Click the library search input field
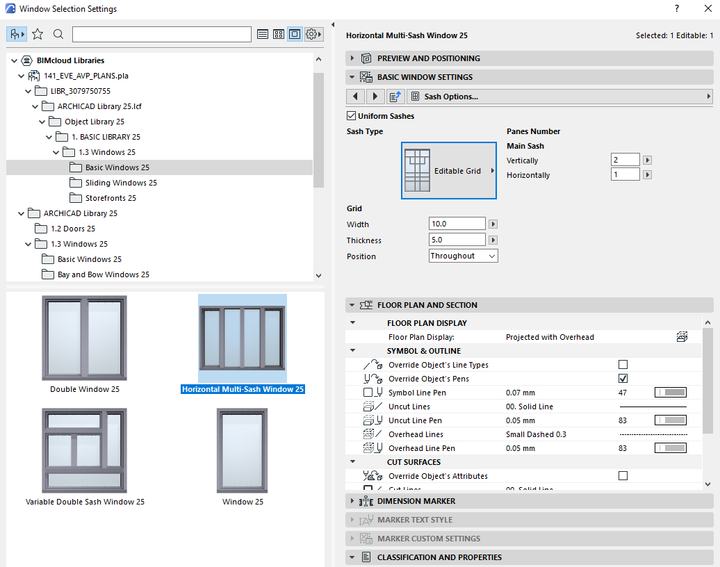720x567 pixels. coord(162,34)
